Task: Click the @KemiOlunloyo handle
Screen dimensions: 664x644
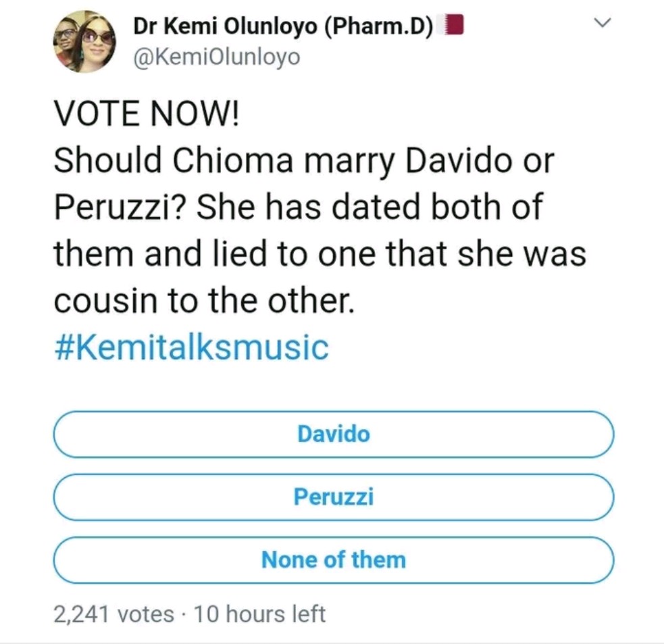Action: click(215, 57)
